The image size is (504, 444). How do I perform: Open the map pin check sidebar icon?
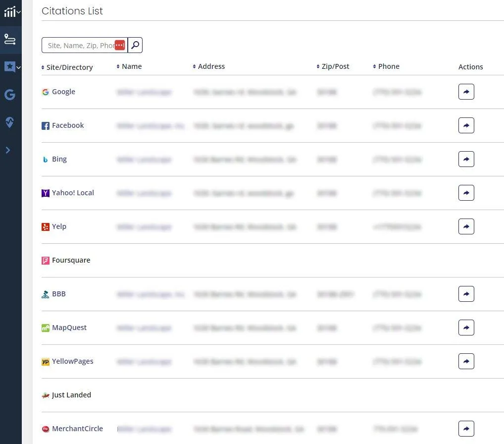click(x=9, y=122)
